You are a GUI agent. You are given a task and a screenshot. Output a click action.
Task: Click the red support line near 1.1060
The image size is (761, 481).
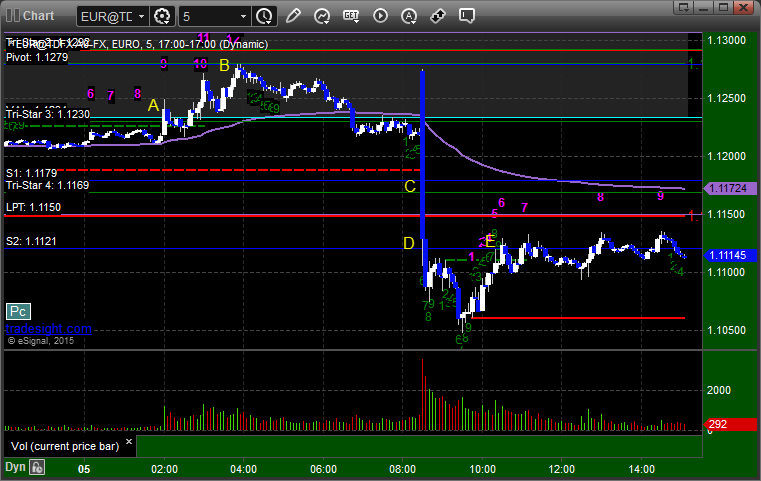click(578, 318)
